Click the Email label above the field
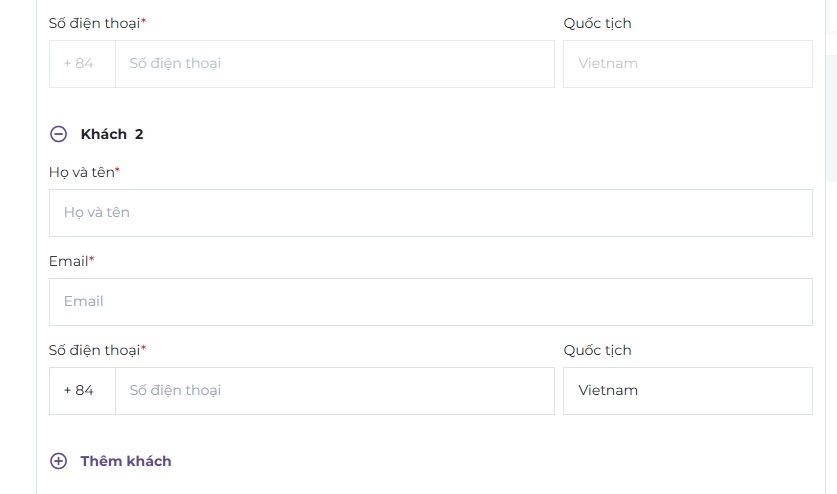This screenshot has width=837, height=494. (x=68, y=261)
